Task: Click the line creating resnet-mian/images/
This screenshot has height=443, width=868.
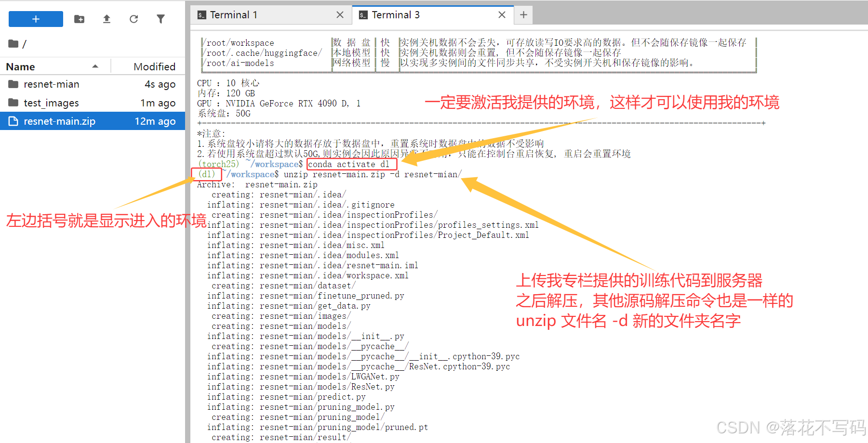Action: pos(281,316)
